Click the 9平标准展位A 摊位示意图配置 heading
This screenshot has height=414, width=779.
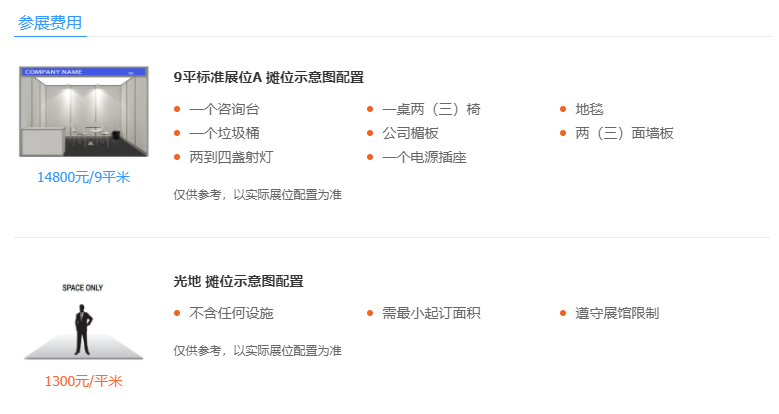[269, 78]
